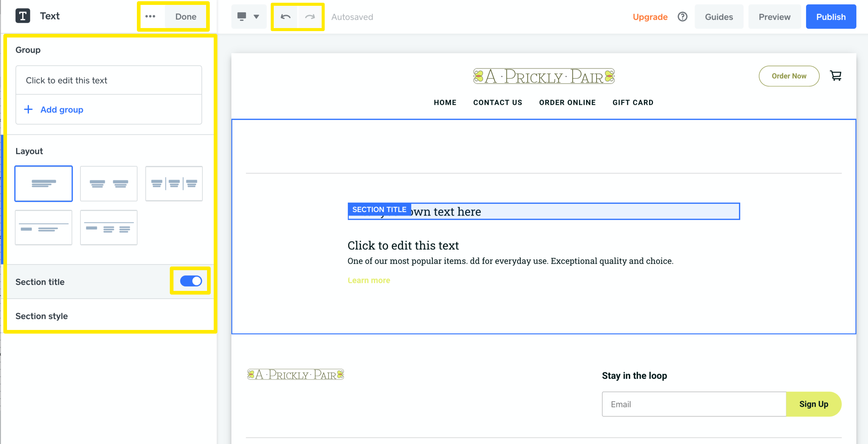Screen dimensions: 868x444
Task: Click the Learn more link
Action: [x=369, y=280]
